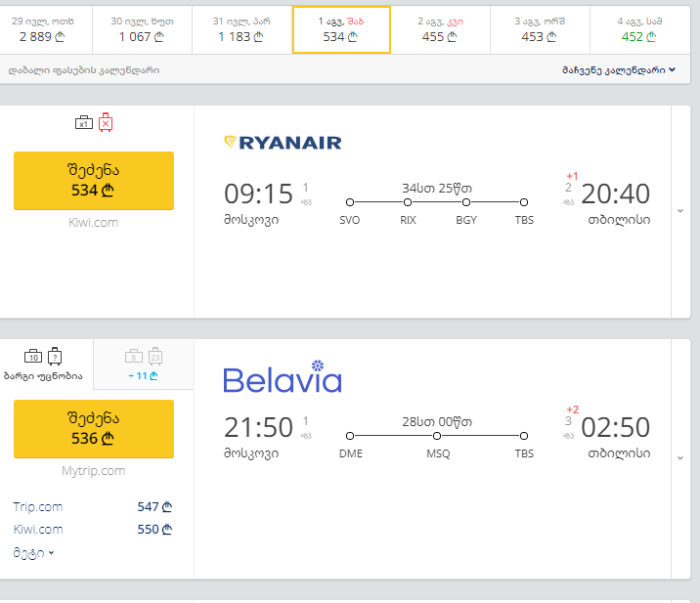Viewport: 700px width, 603px height.
Task: Select the baggage option tab for +11 extra
Action: 144,365
